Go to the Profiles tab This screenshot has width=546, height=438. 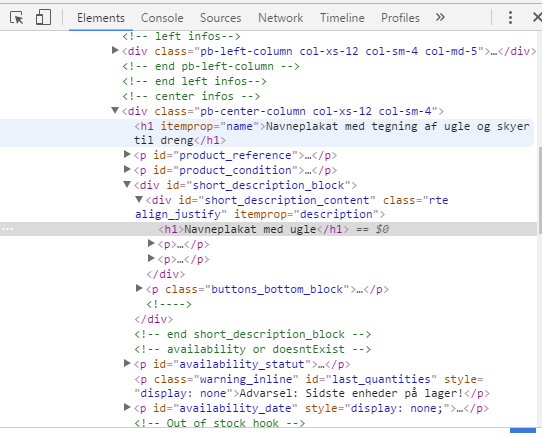click(400, 18)
